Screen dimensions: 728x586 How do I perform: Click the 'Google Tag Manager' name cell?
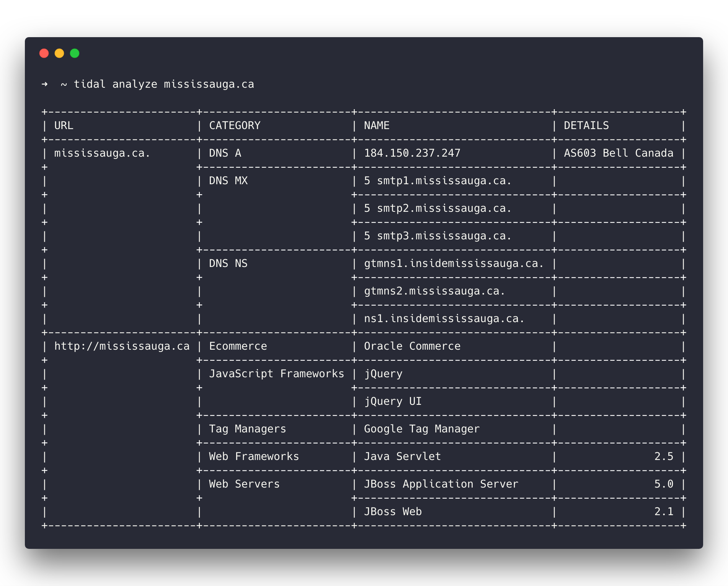422,429
